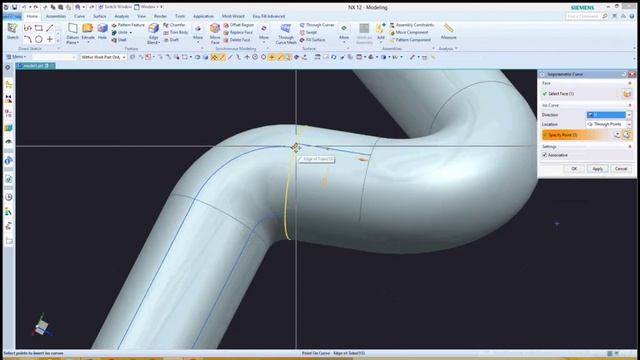Collapse the Iso Curve section in dialog
640x360 pixels.
pyautogui.click(x=630, y=105)
